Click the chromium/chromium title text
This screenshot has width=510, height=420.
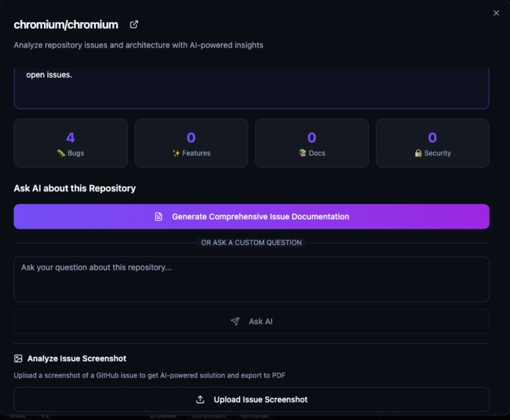(x=66, y=25)
